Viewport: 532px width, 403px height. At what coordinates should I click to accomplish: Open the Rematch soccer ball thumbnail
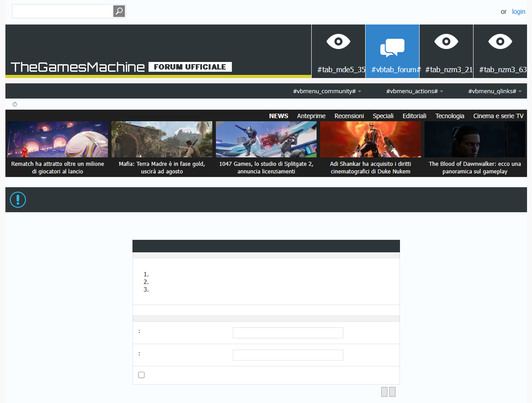(57, 140)
